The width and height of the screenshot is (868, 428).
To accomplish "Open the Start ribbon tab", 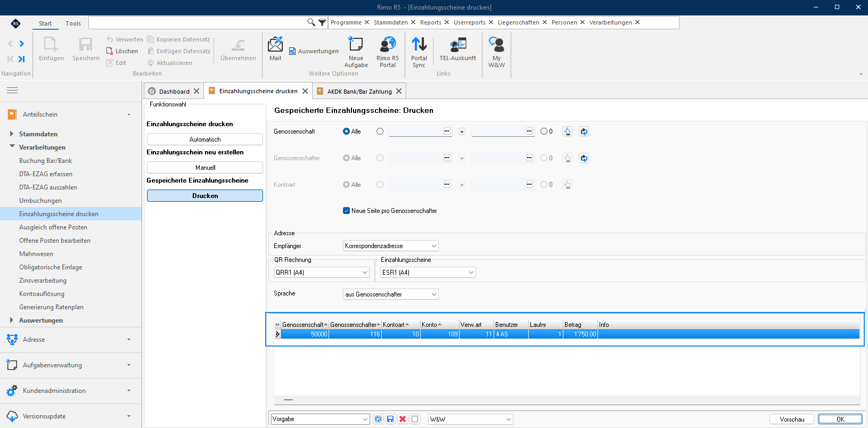I will tap(45, 23).
